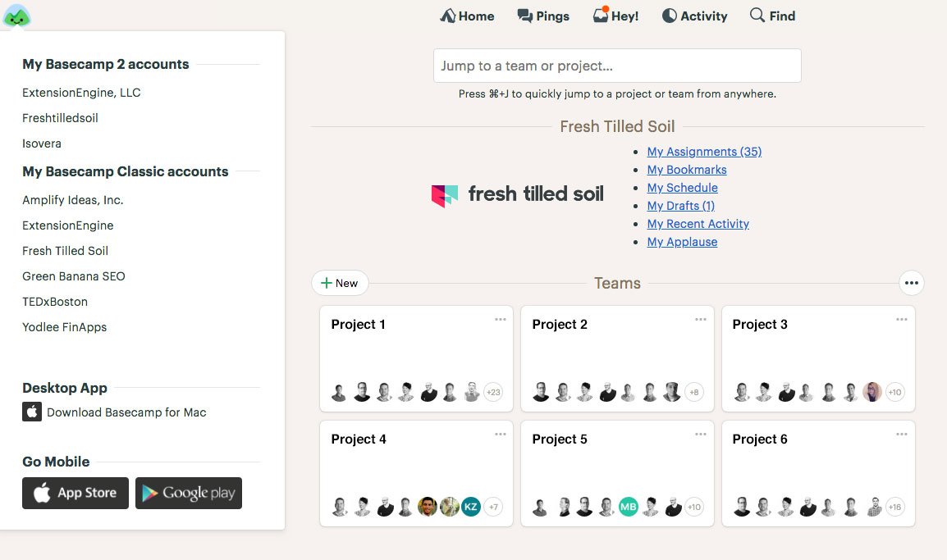Image resolution: width=947 pixels, height=560 pixels.
Task: Click the New button above Teams
Action: point(340,282)
